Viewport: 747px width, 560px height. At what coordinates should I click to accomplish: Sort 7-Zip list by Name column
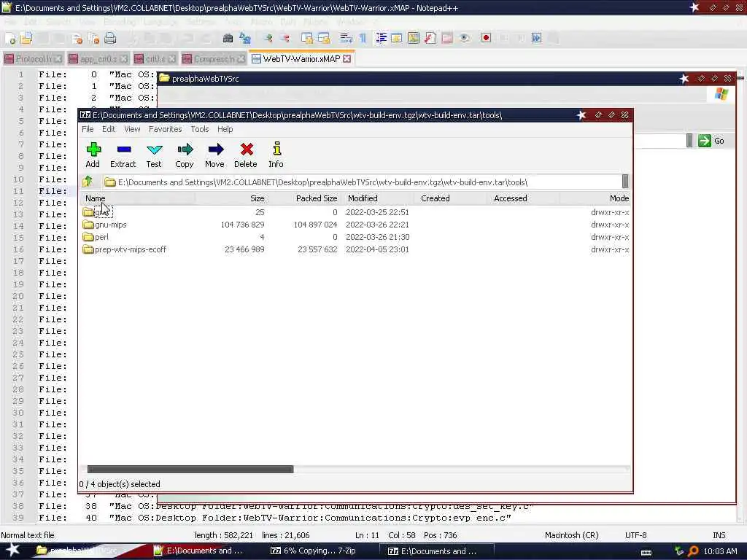click(x=138, y=198)
